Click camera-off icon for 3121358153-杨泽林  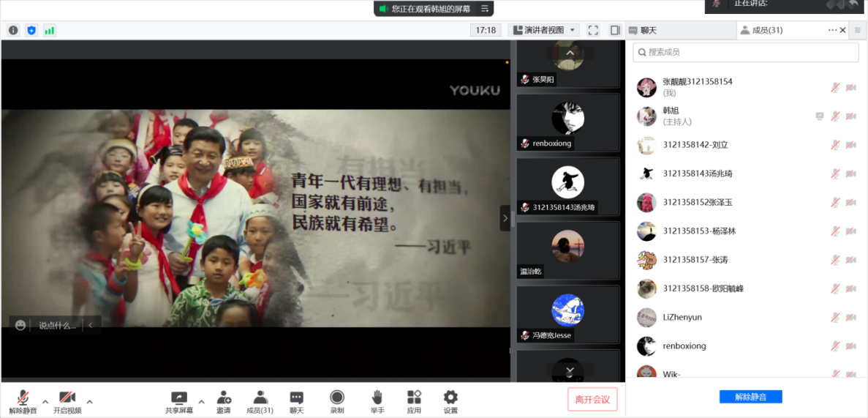pyautogui.click(x=851, y=231)
